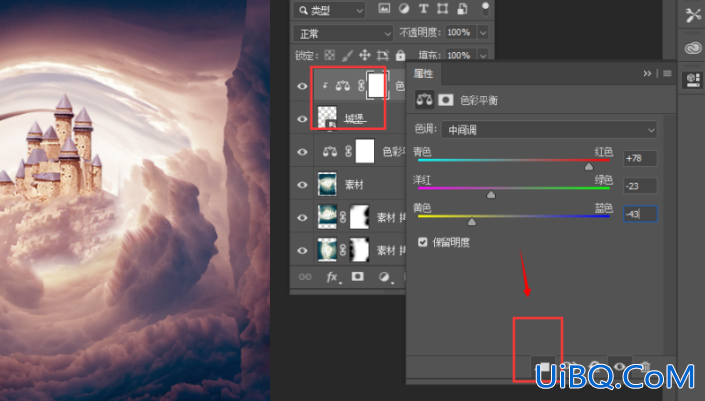Lock position move-arrows icon

click(x=364, y=55)
